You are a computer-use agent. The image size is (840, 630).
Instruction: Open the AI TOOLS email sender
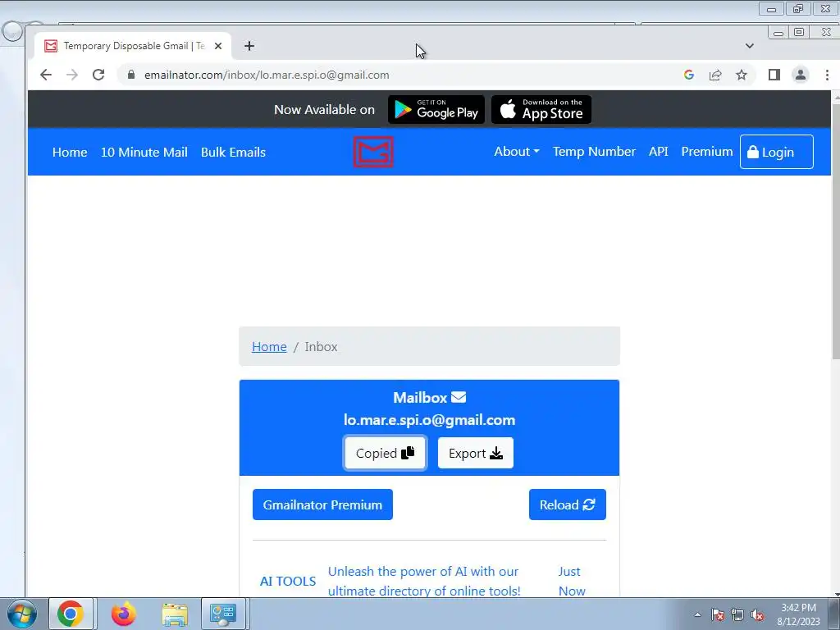288,582
